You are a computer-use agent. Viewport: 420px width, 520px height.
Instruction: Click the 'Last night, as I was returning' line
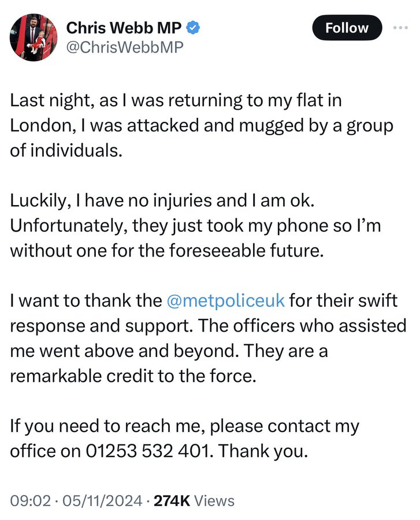176,101
